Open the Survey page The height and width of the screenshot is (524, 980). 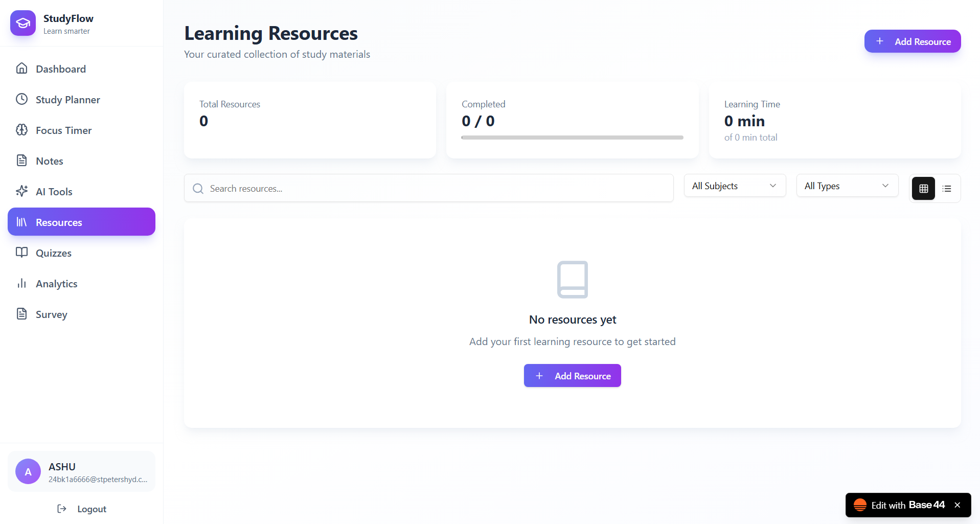[81, 314]
